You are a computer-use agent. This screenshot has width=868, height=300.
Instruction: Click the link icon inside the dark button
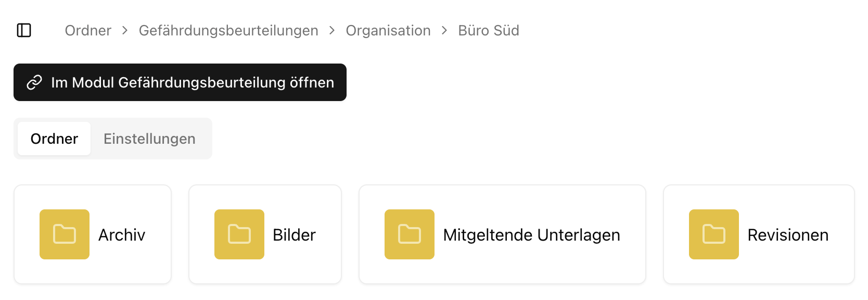coord(34,82)
